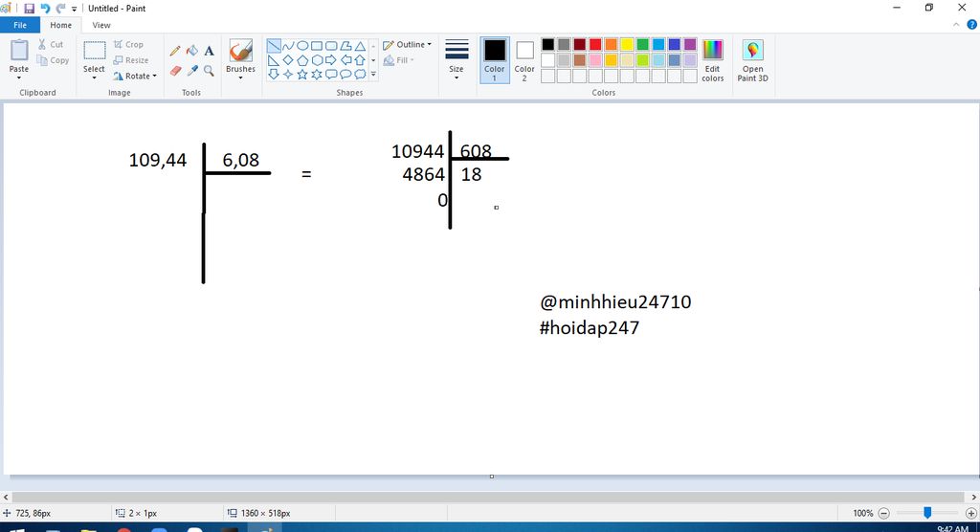
Task: Switch to the Home tab
Action: pos(60,25)
